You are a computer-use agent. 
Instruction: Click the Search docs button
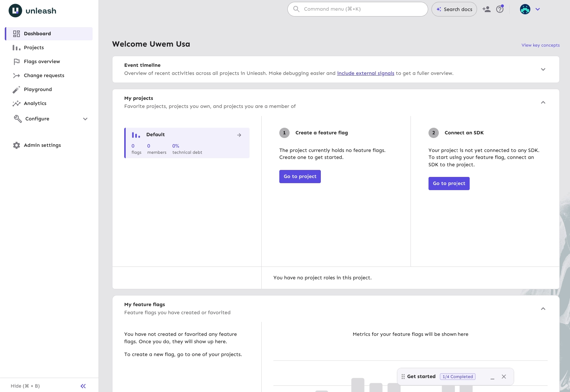(x=454, y=9)
